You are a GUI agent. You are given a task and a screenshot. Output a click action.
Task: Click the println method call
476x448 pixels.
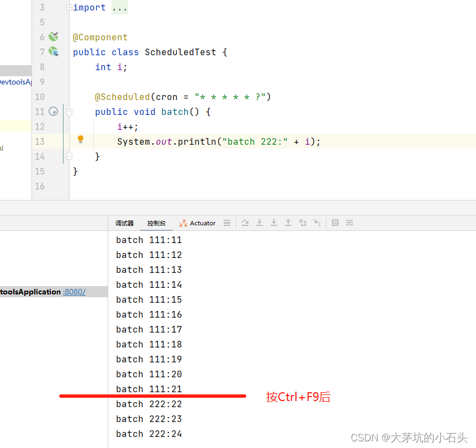click(x=197, y=141)
